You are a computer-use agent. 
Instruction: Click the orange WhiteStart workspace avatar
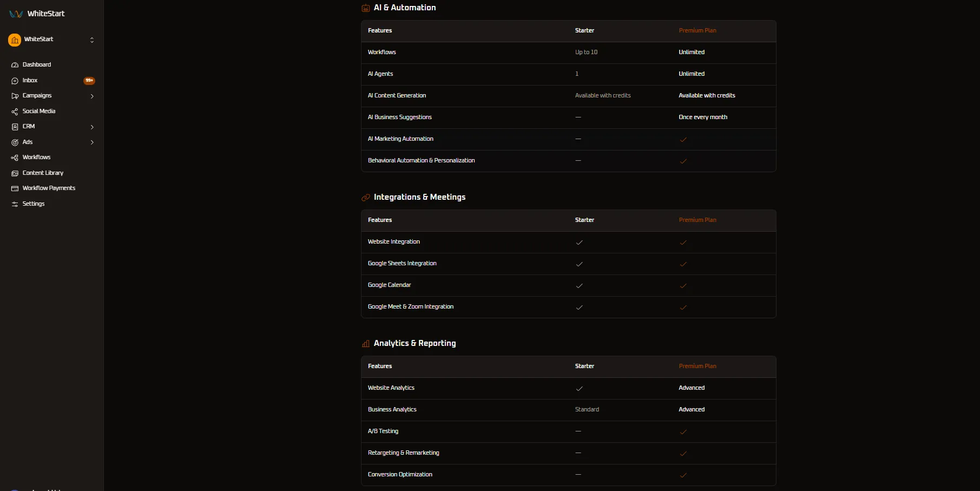[15, 40]
